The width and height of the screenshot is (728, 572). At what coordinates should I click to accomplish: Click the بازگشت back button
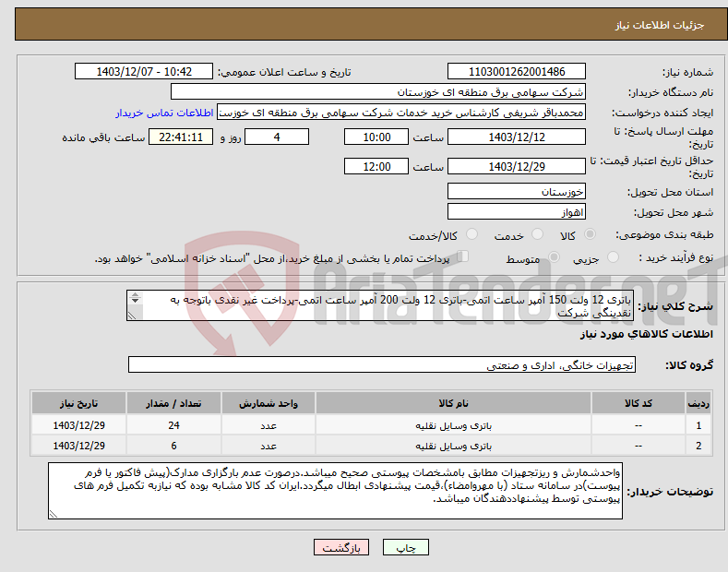point(341,548)
